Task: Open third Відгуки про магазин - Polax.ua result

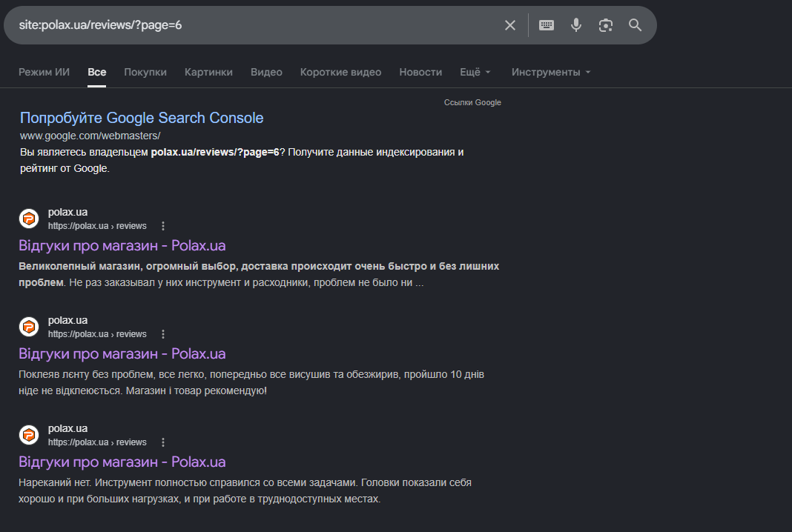Action: pyautogui.click(x=122, y=462)
